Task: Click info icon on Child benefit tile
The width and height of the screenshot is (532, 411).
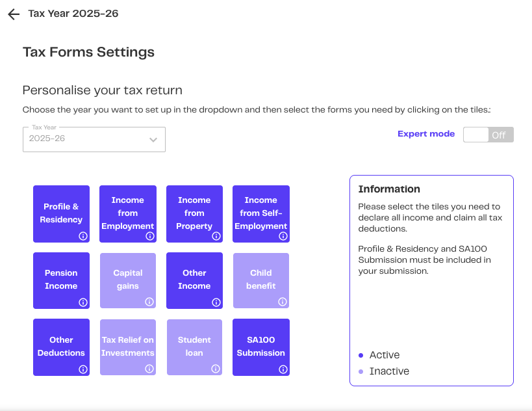Action: click(x=283, y=302)
